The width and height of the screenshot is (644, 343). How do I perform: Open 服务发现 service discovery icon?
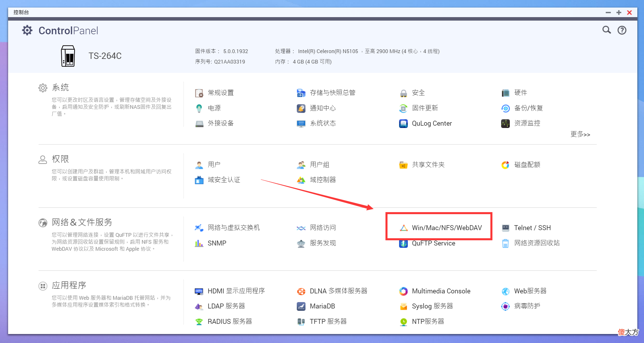[x=301, y=243]
